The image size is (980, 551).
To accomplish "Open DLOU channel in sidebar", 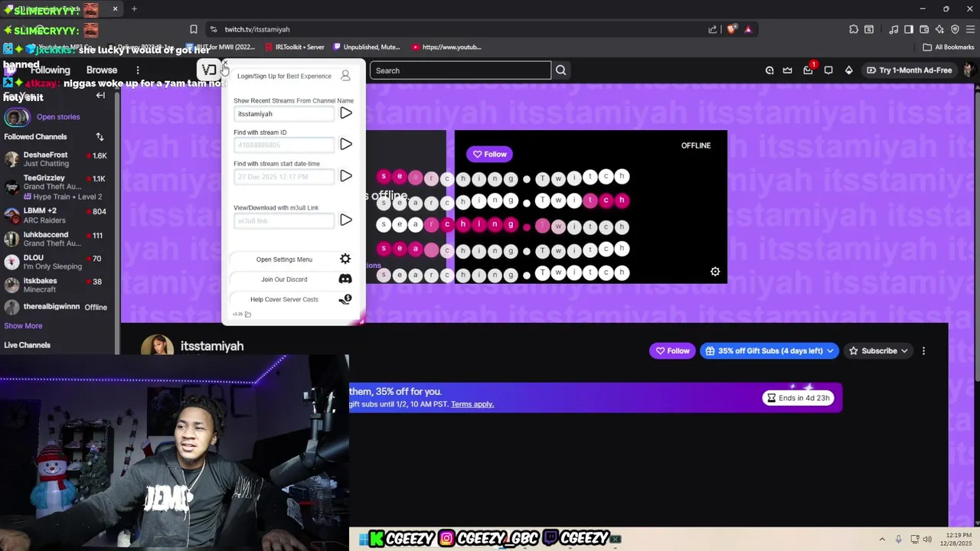I will coord(57,262).
